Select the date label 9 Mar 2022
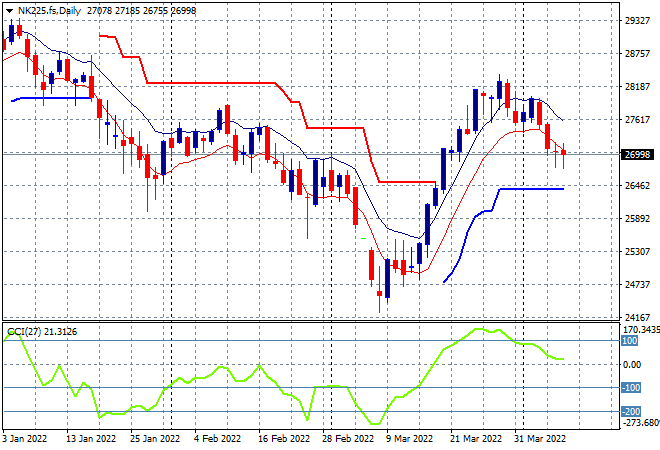Screen dimensions: 660x450 (x=410, y=439)
